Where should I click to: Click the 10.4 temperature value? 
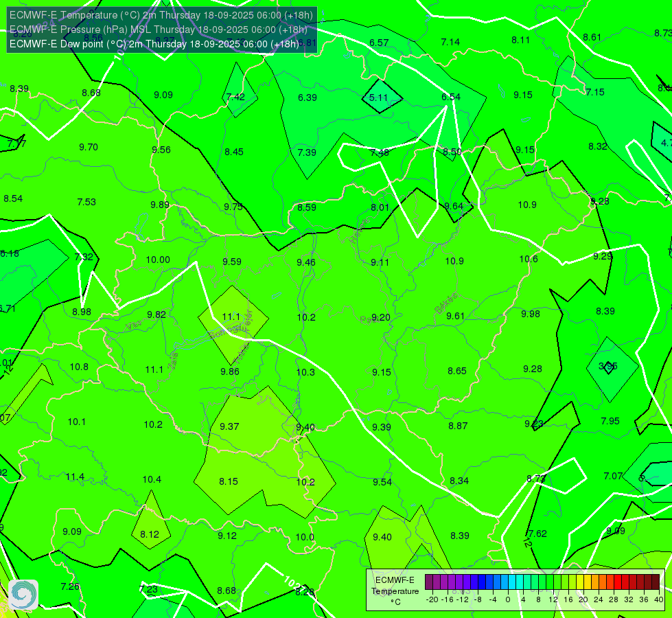pyautogui.click(x=152, y=479)
